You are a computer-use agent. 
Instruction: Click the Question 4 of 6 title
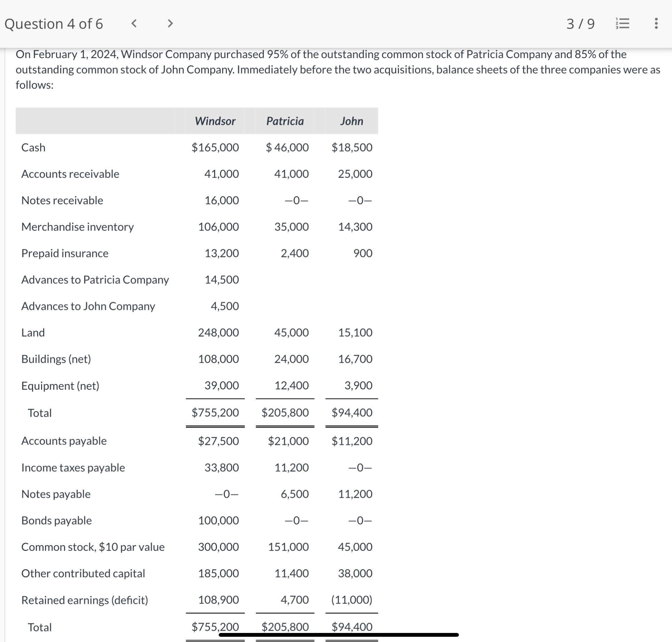pyautogui.click(x=54, y=24)
